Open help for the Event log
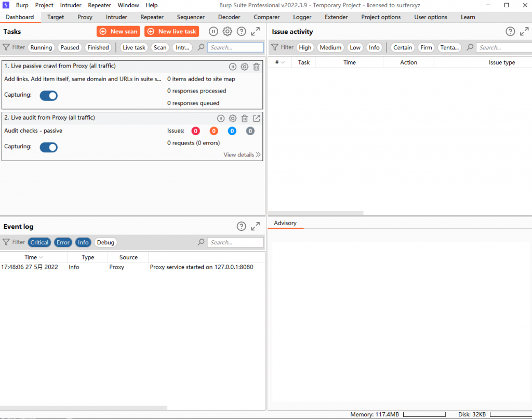Screen dimensions: 532x419 tap(241, 227)
